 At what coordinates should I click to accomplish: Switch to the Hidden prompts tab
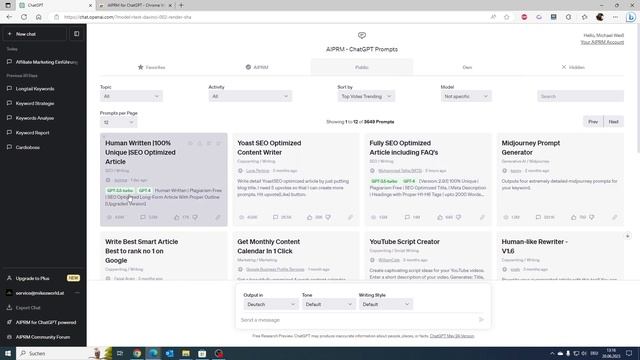pyautogui.click(x=573, y=67)
